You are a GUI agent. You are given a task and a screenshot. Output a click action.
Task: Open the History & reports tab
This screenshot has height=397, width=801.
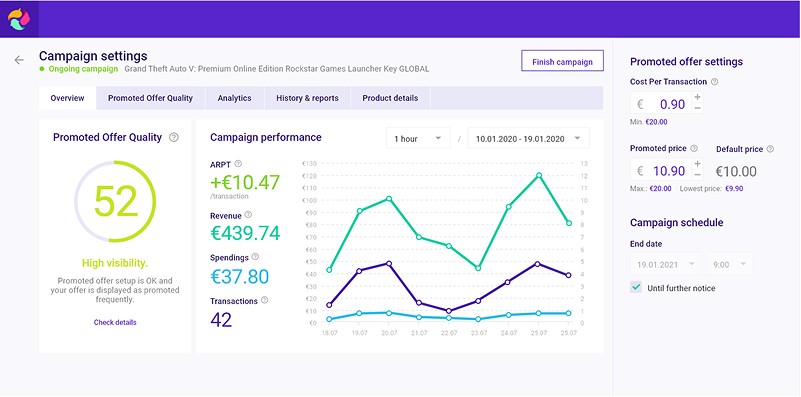click(x=308, y=98)
